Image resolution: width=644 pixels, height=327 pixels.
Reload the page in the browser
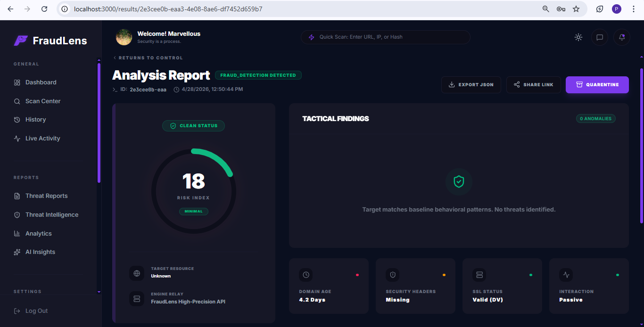tap(44, 9)
